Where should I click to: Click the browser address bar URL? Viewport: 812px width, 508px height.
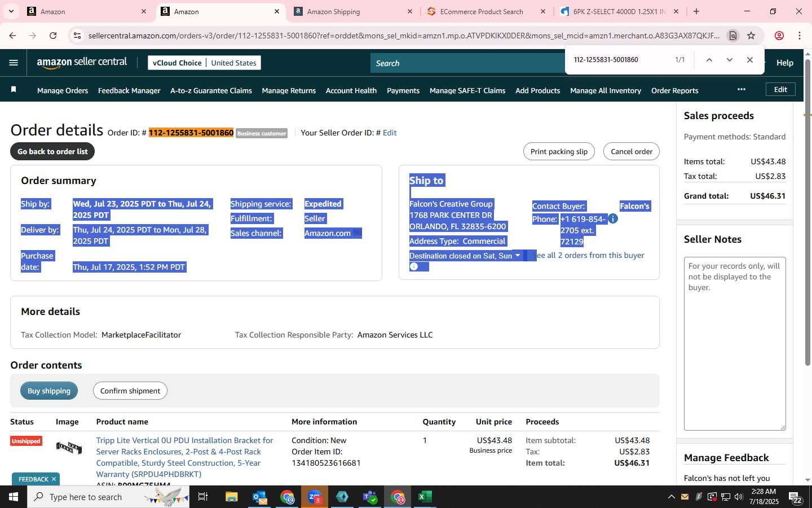tap(404, 36)
